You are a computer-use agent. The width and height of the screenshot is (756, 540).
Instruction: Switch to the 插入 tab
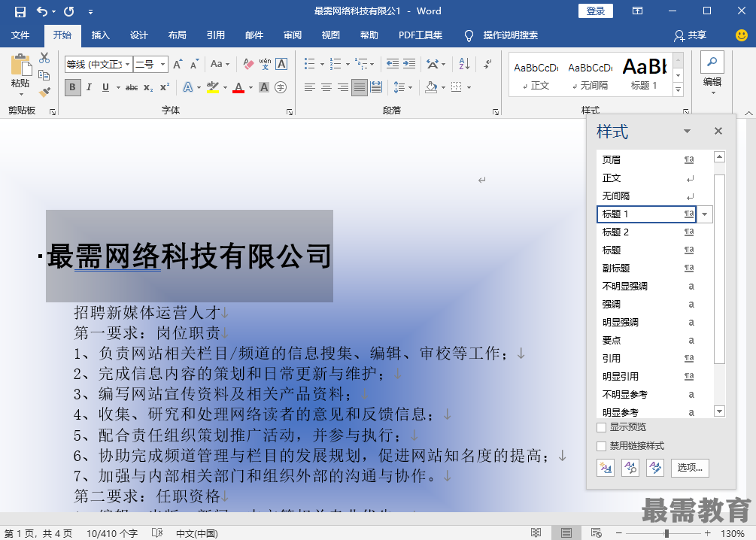(x=100, y=35)
